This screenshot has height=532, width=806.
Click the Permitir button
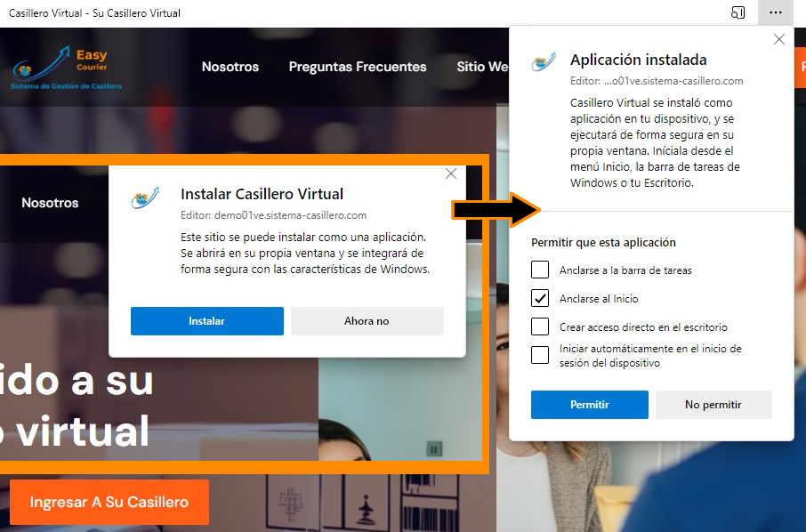590,405
